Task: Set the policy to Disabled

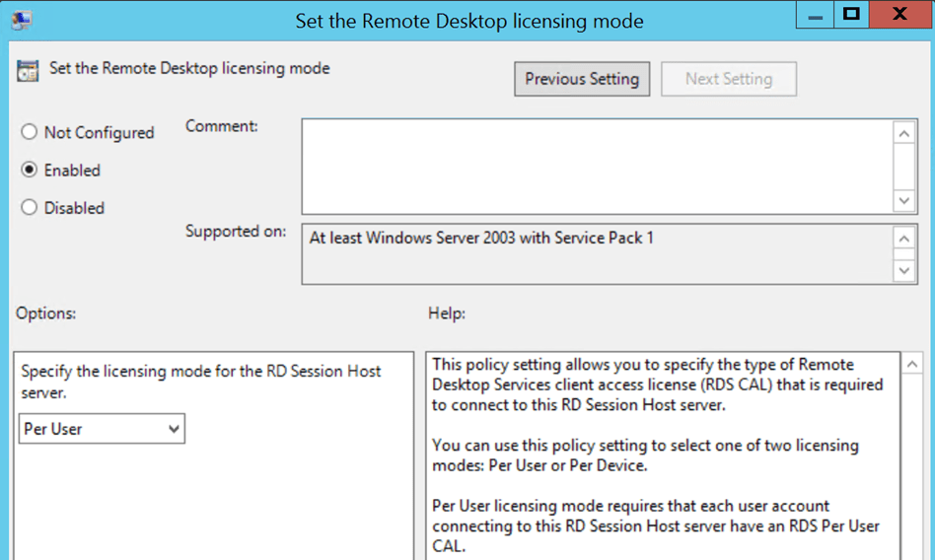Action: click(x=29, y=208)
